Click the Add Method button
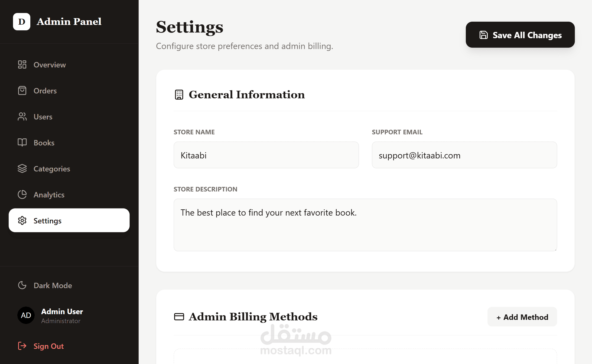Image resolution: width=592 pixels, height=364 pixels. pos(522,317)
